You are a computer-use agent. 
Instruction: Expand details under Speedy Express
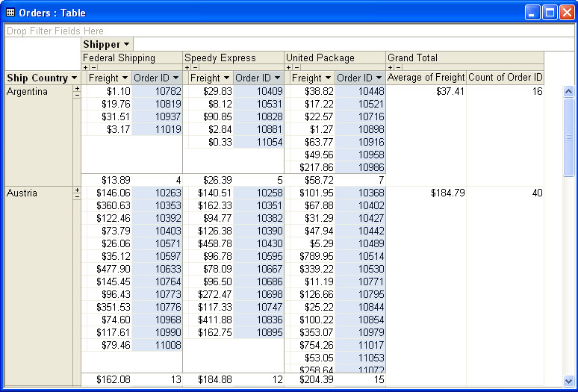[x=187, y=67]
